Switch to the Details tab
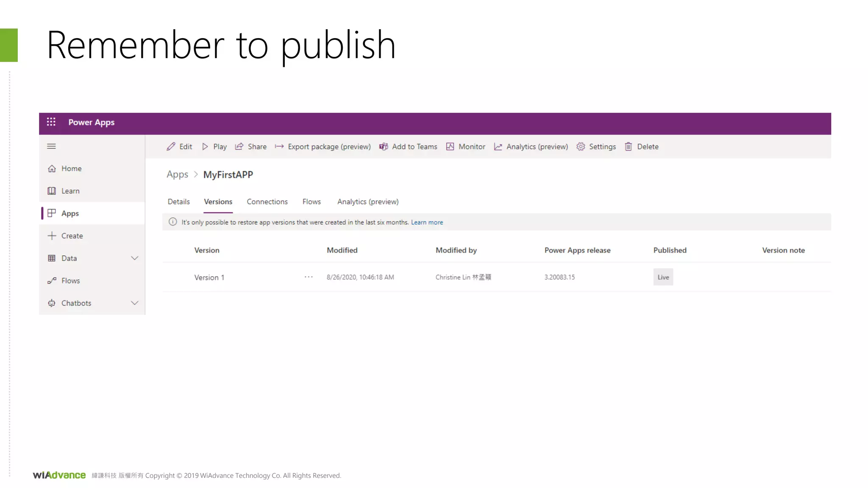The image size is (868, 488). click(178, 202)
